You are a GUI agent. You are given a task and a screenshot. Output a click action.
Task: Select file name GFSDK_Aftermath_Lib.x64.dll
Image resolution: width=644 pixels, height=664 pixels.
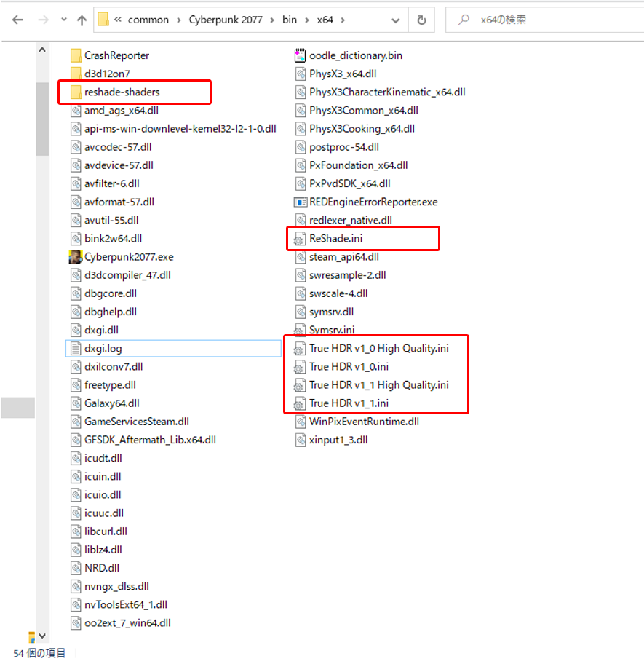150,440
